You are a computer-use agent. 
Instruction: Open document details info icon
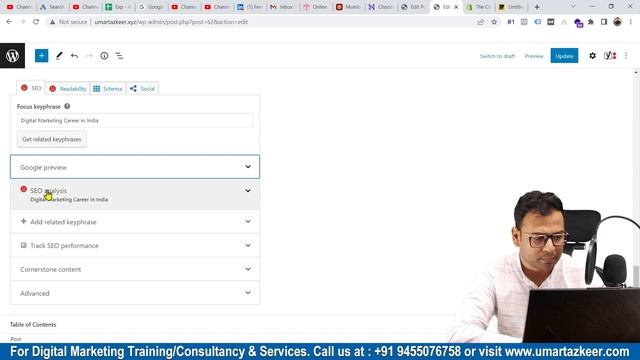(104, 56)
